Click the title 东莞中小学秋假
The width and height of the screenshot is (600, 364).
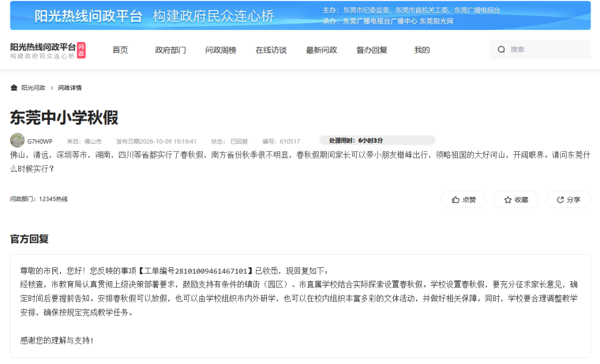(x=64, y=118)
